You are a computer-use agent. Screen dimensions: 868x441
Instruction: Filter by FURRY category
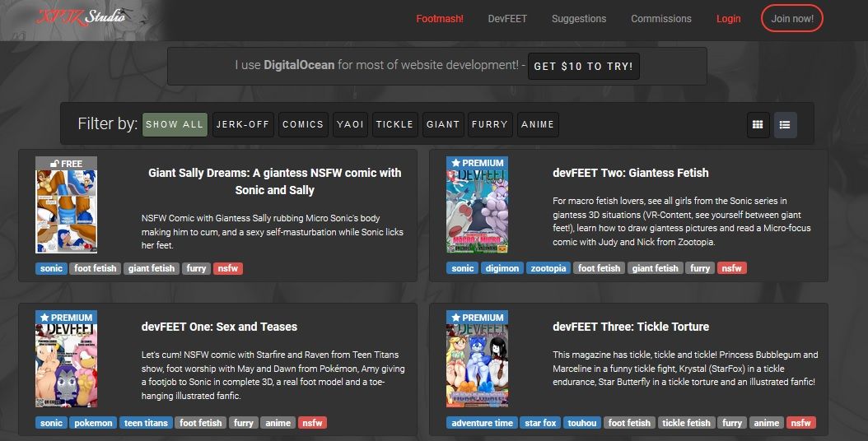[x=490, y=124]
